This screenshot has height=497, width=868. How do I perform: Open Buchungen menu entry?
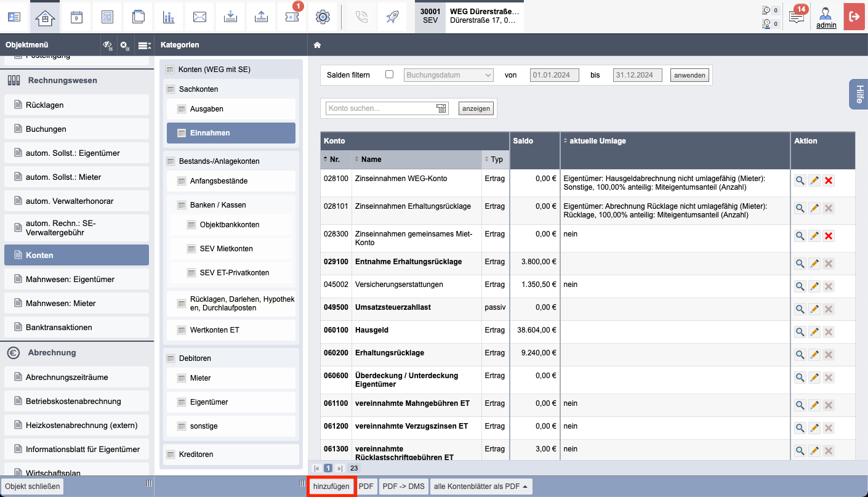point(76,129)
